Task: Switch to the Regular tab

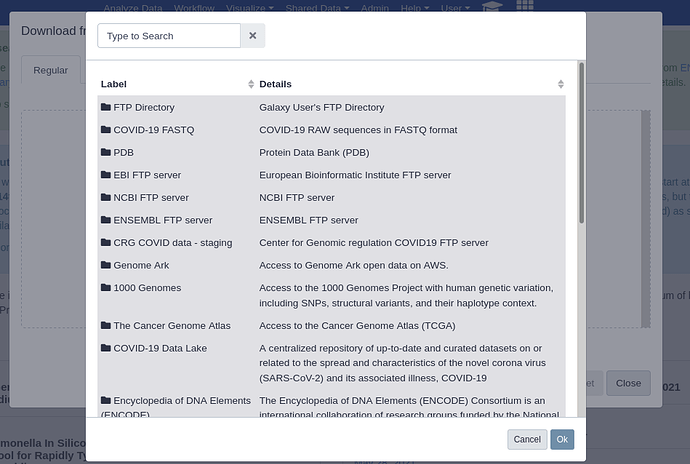Action: 51,71
